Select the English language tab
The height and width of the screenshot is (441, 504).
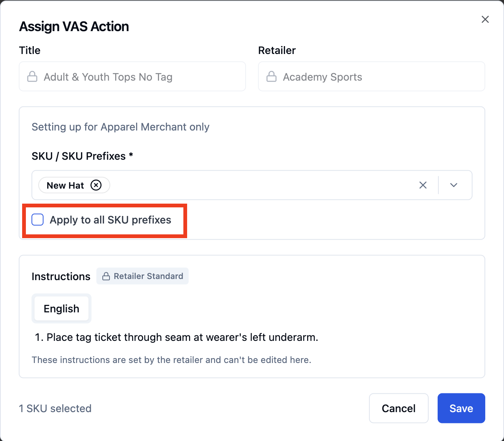point(61,309)
